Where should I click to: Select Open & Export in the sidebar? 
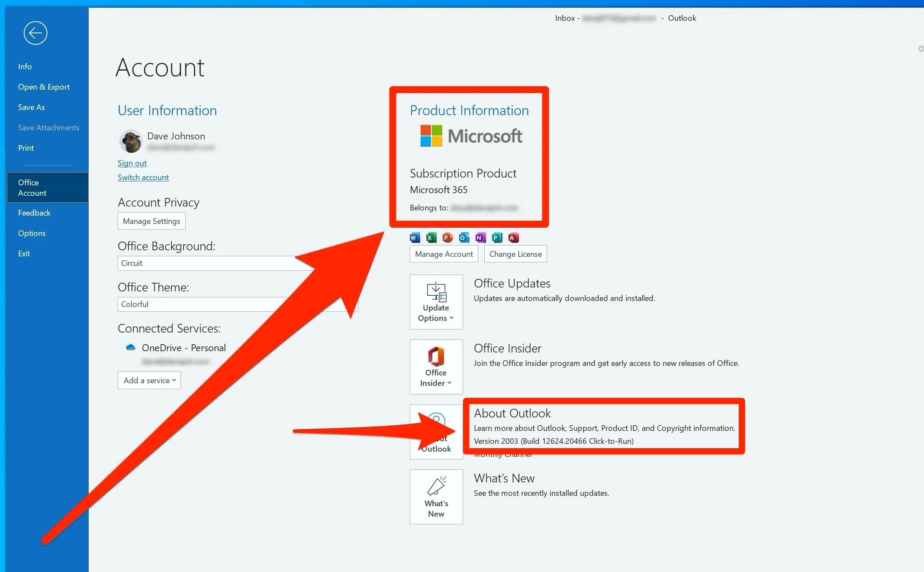(44, 87)
